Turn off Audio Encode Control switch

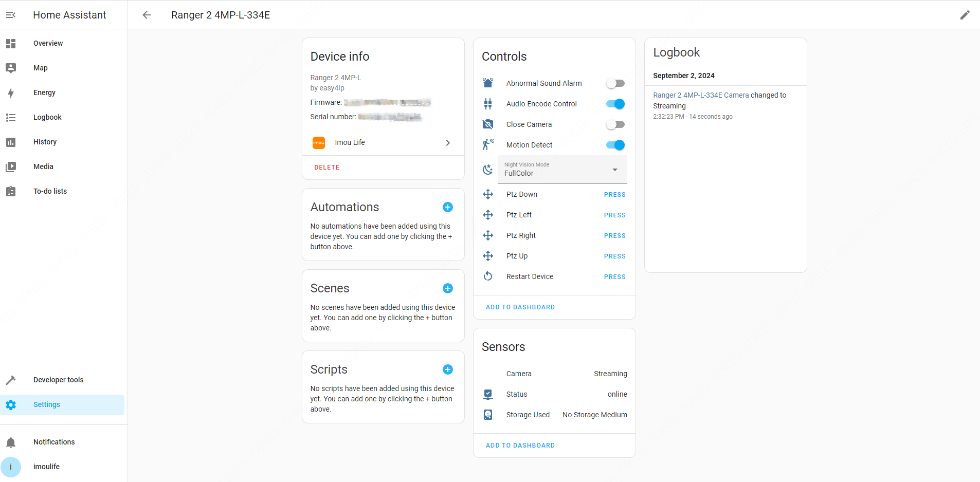(x=615, y=104)
